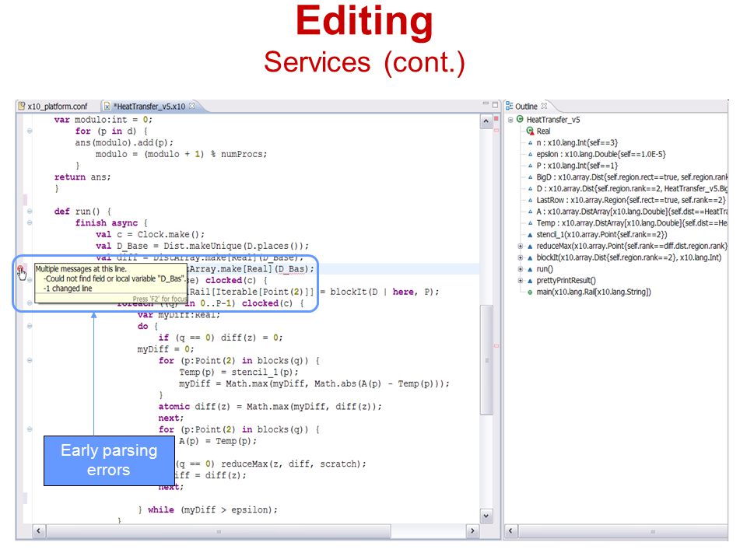747x560 pixels.
Task: Select the blockIt method label in Outline
Action: click(629, 257)
